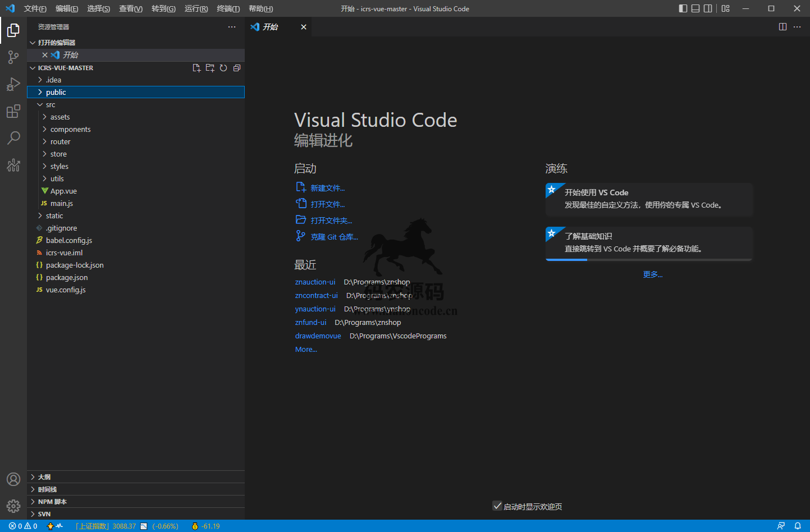Collapse all folders in ICRS-VUE-MASTER explorer
This screenshot has width=810, height=532.
click(237, 68)
